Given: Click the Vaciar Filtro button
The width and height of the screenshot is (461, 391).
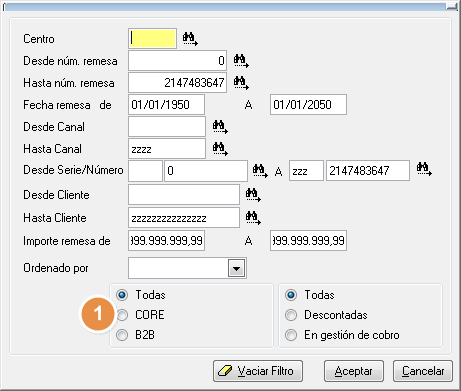Looking at the screenshot, I should 258,371.
